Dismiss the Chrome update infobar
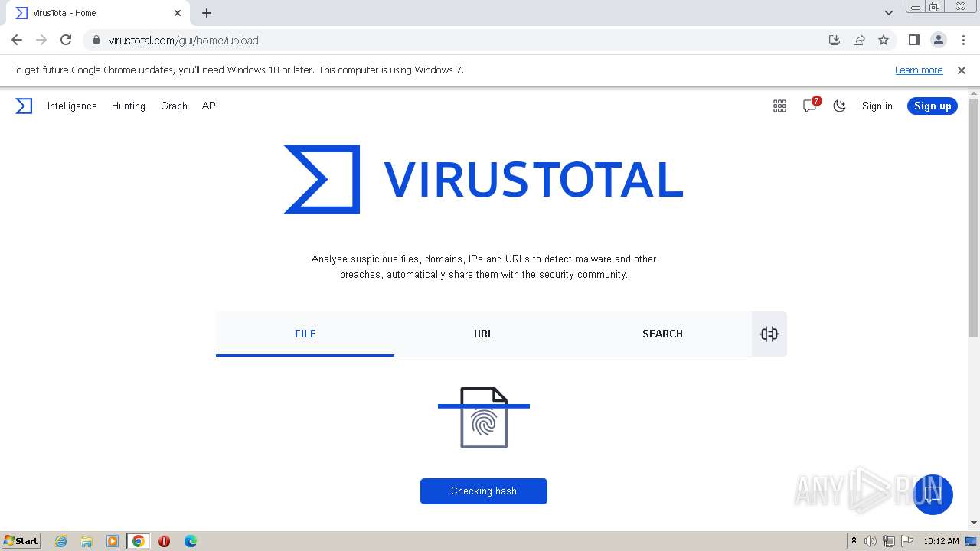The height and width of the screenshot is (551, 980). click(962, 70)
